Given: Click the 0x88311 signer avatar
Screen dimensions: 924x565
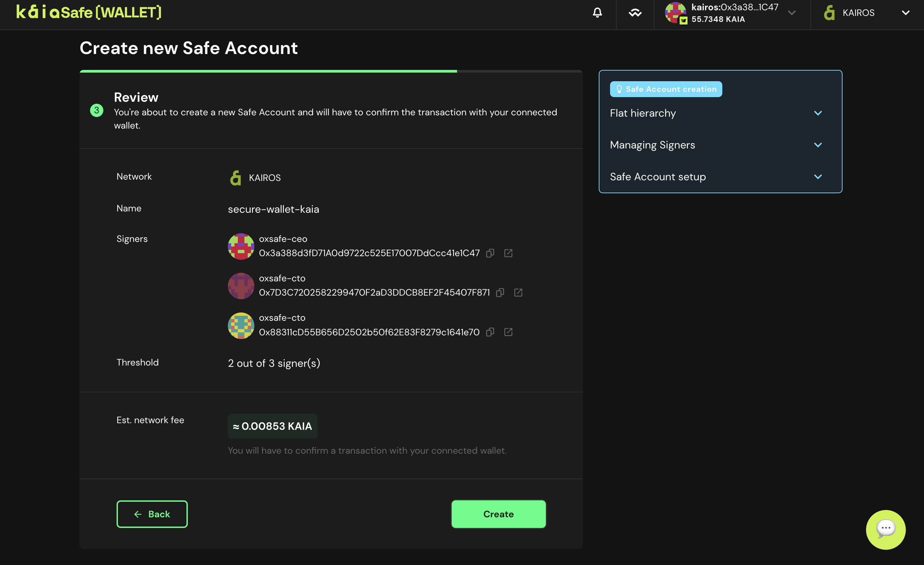Looking at the screenshot, I should click(241, 325).
